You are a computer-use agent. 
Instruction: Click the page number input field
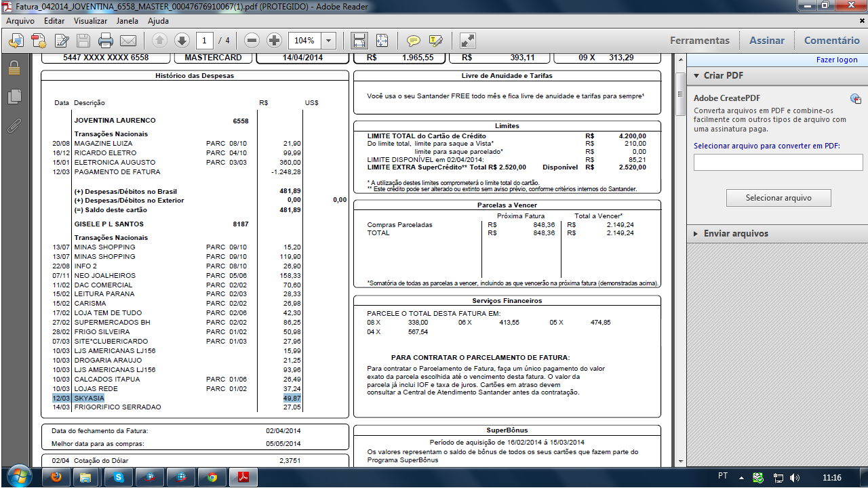pos(205,41)
